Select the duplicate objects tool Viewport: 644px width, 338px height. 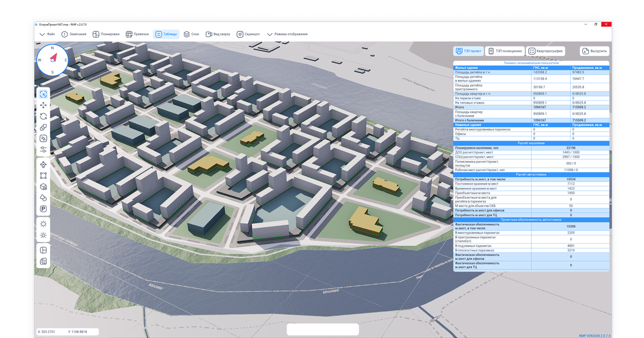click(x=43, y=127)
